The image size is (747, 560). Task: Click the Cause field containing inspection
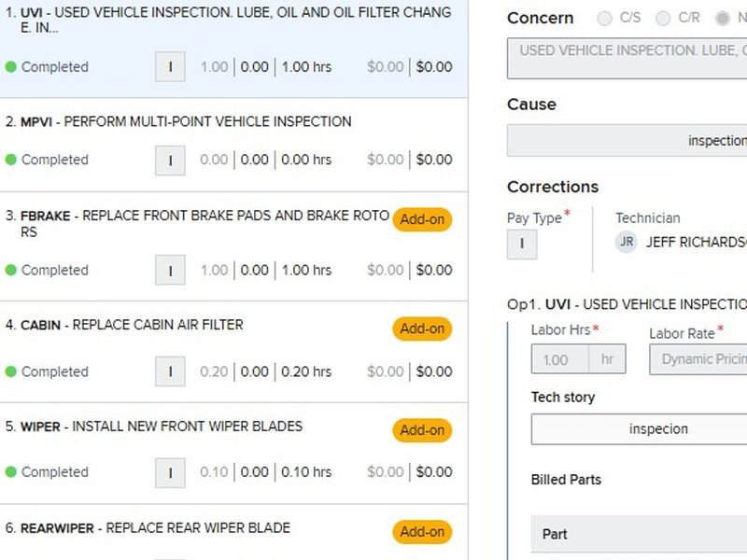pos(627,141)
